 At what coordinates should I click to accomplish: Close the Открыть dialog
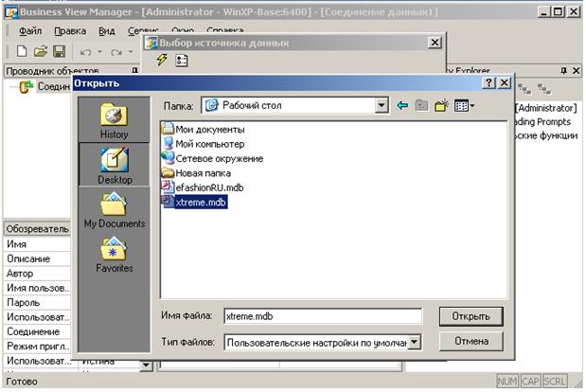point(505,82)
